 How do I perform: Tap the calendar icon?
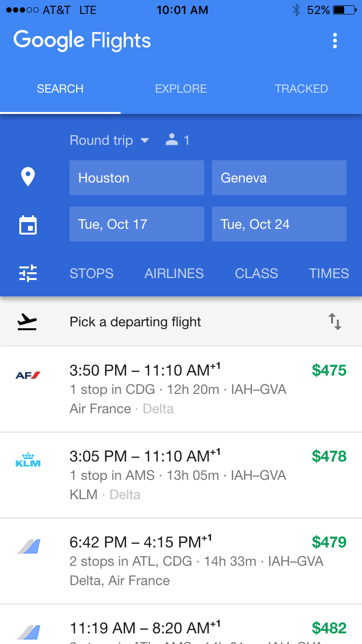pos(28,225)
